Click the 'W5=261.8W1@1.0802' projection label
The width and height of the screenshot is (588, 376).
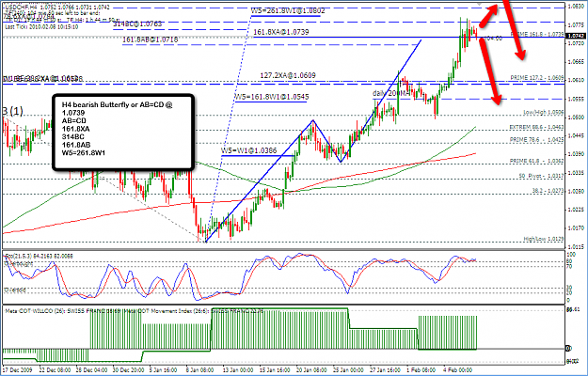pos(288,11)
